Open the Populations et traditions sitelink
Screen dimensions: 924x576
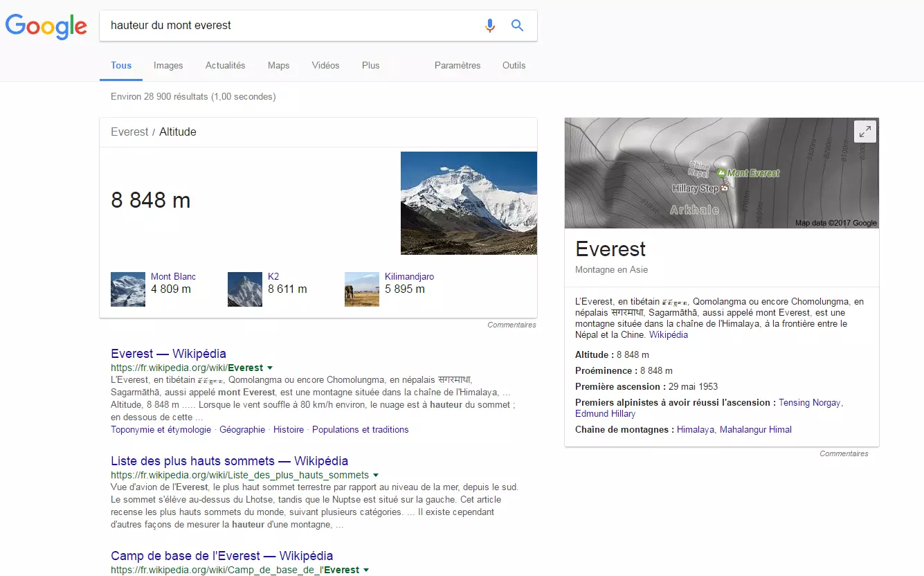361,430
